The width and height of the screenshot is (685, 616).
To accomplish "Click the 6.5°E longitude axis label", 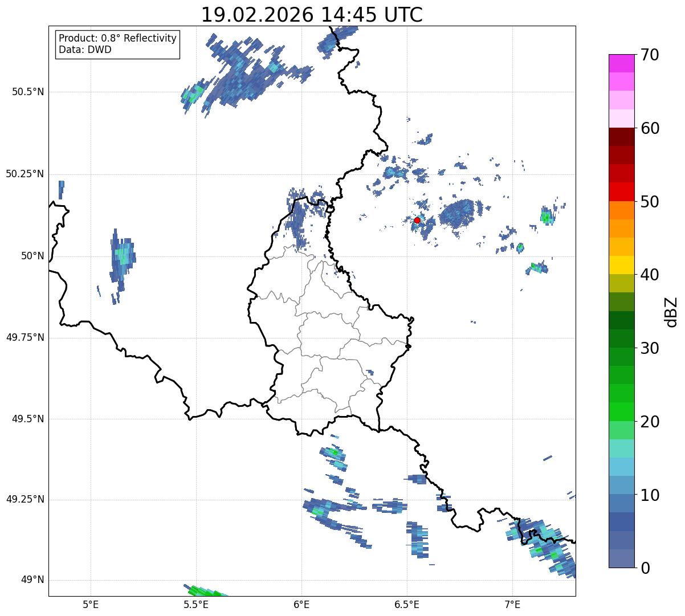I will click(x=407, y=603).
